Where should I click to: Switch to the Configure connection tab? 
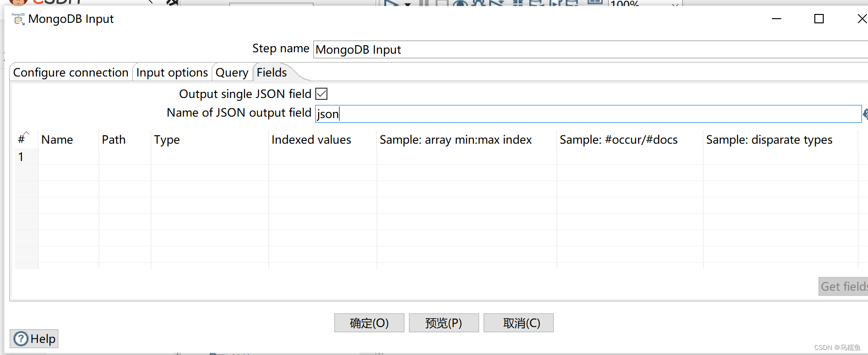click(x=70, y=72)
